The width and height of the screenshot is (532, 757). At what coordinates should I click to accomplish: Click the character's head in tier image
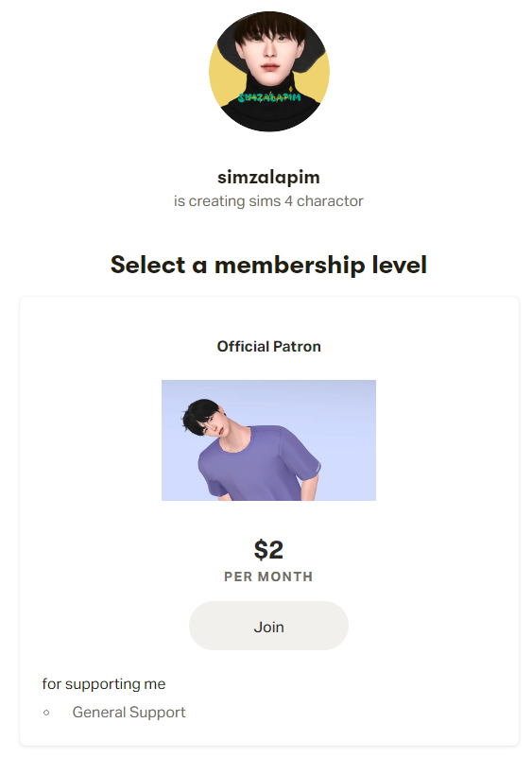tap(204, 419)
